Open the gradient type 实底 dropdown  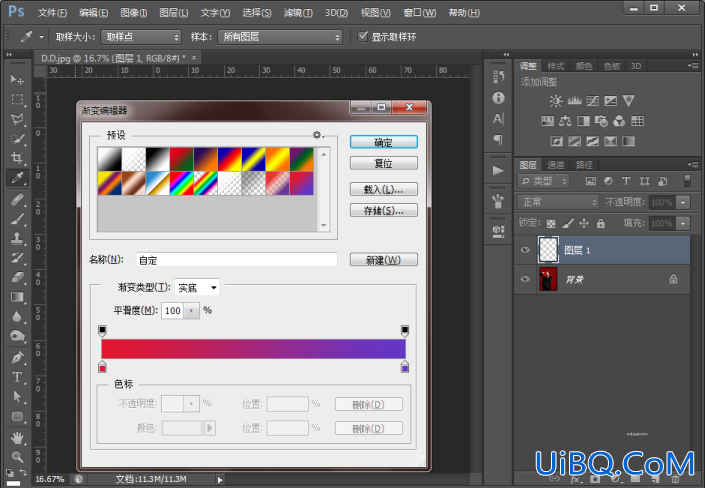pyautogui.click(x=197, y=287)
